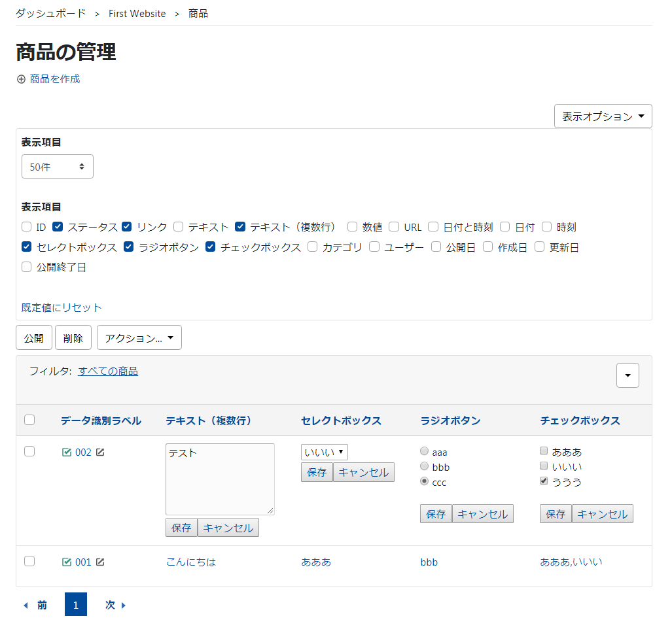Go to page 1 in pagination
Image resolution: width=672 pixels, height=631 pixels.
(76, 604)
